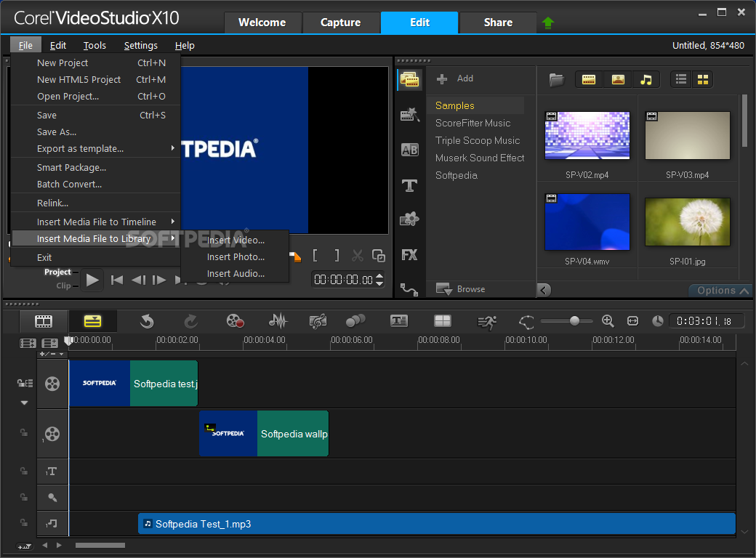Viewport: 756px width, 558px height.
Task: Switch to Storyboard View in timeline toolbar
Action: tap(44, 321)
